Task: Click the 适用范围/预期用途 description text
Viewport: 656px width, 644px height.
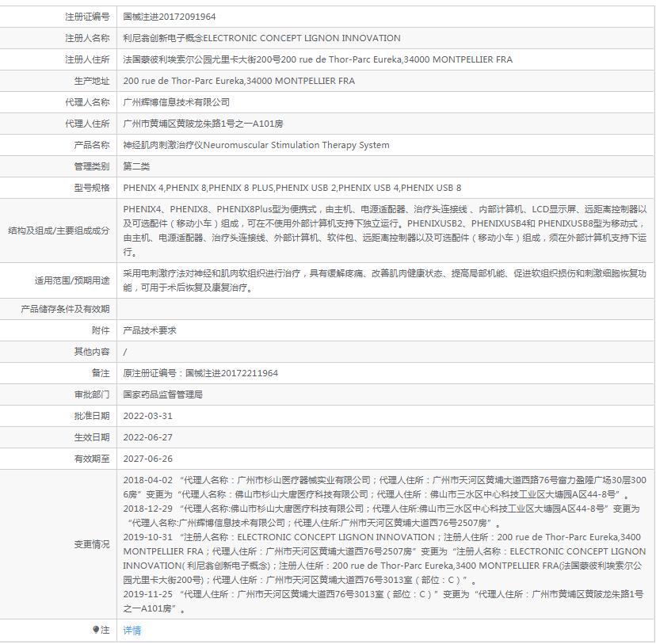Action: [384, 280]
